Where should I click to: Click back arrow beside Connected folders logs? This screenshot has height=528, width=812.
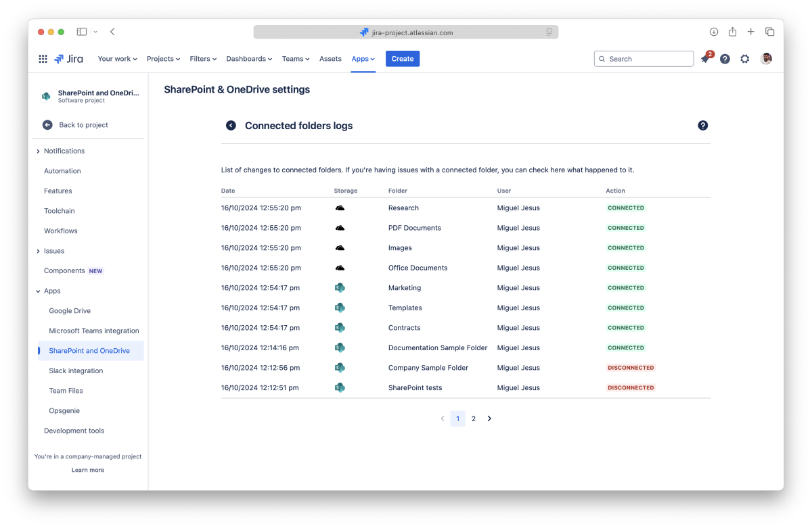(x=231, y=126)
